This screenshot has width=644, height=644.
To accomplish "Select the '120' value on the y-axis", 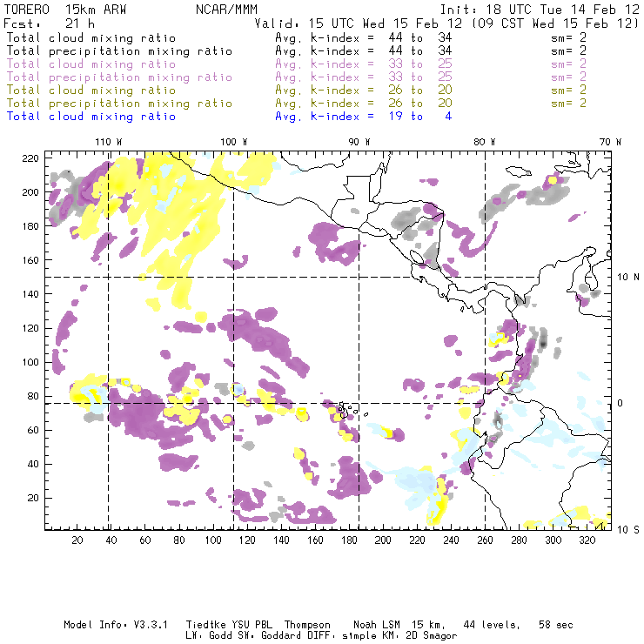I will [30, 328].
